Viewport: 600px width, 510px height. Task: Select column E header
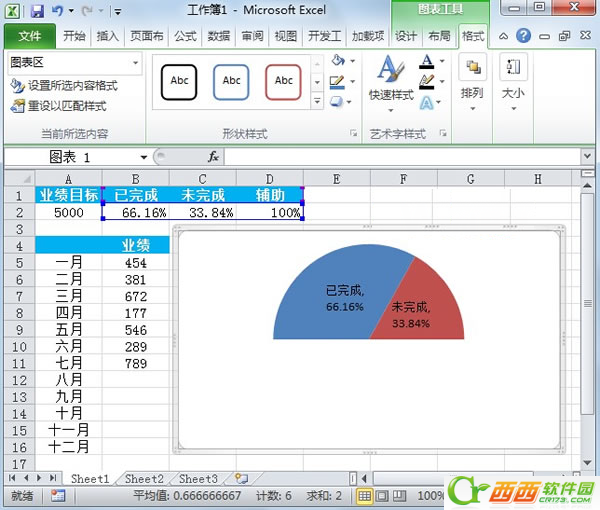point(336,179)
